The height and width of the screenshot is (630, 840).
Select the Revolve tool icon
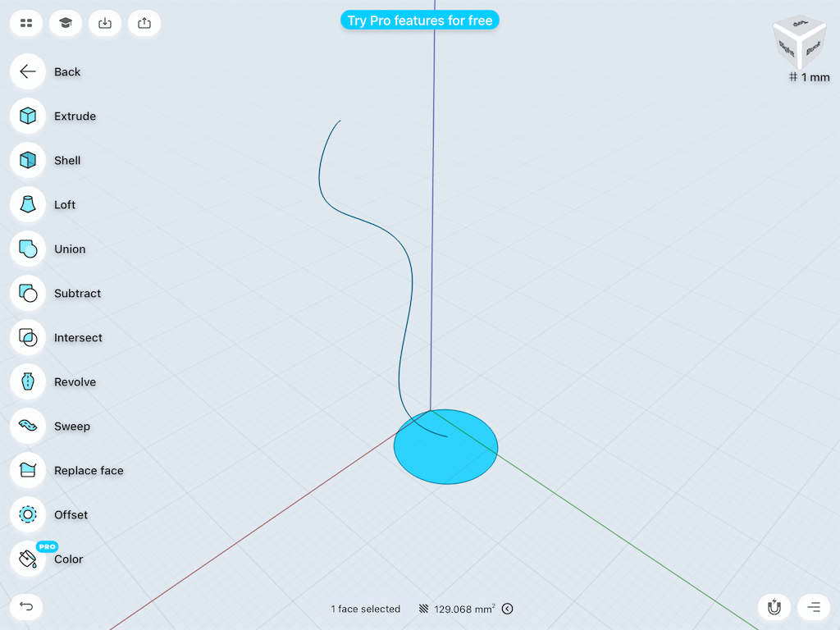(x=28, y=382)
